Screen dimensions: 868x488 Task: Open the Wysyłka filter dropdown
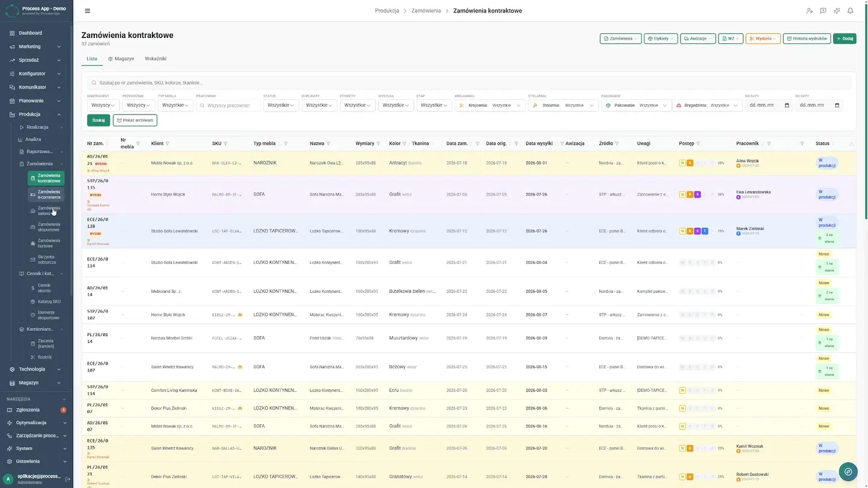[396, 105]
